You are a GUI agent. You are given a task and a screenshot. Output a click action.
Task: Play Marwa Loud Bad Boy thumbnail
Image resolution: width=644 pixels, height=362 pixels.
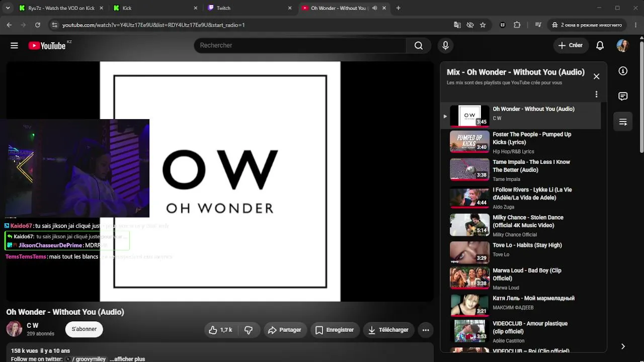click(469, 278)
